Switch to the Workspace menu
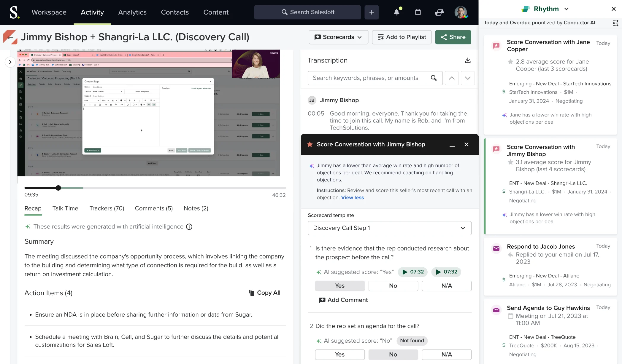This screenshot has width=622, height=364. pos(49,12)
